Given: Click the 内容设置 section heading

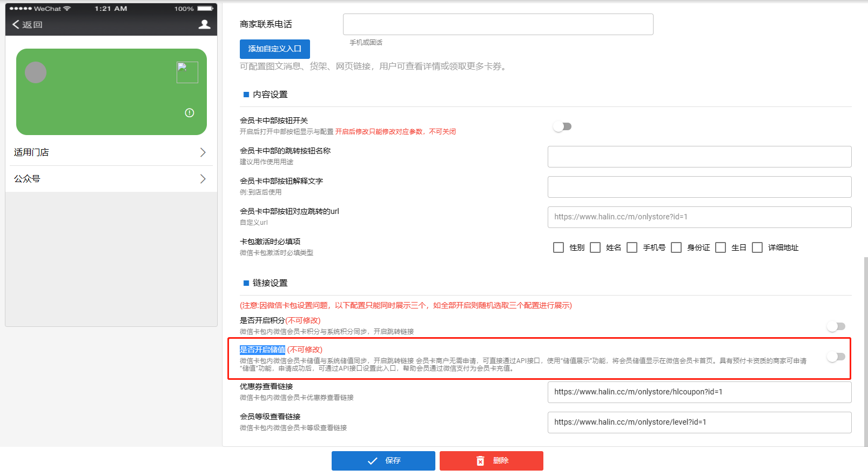Looking at the screenshot, I should tap(270, 95).
